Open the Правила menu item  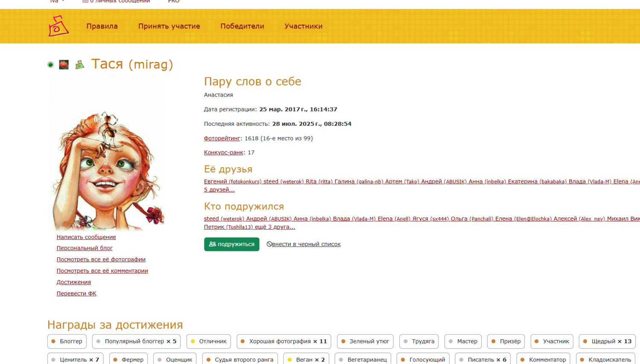pos(102,26)
